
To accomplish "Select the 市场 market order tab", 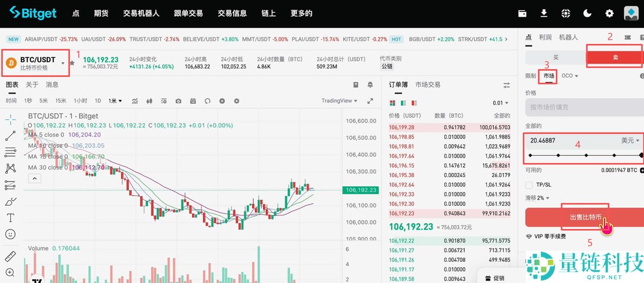I will pyautogui.click(x=548, y=76).
